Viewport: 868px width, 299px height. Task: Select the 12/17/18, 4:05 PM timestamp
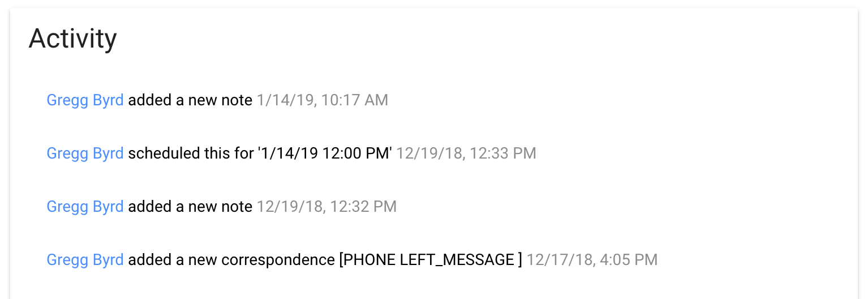[x=592, y=260]
